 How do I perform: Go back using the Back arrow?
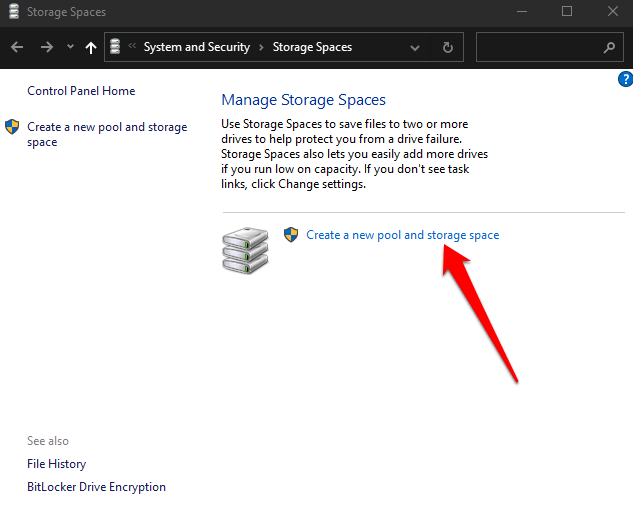point(17,47)
